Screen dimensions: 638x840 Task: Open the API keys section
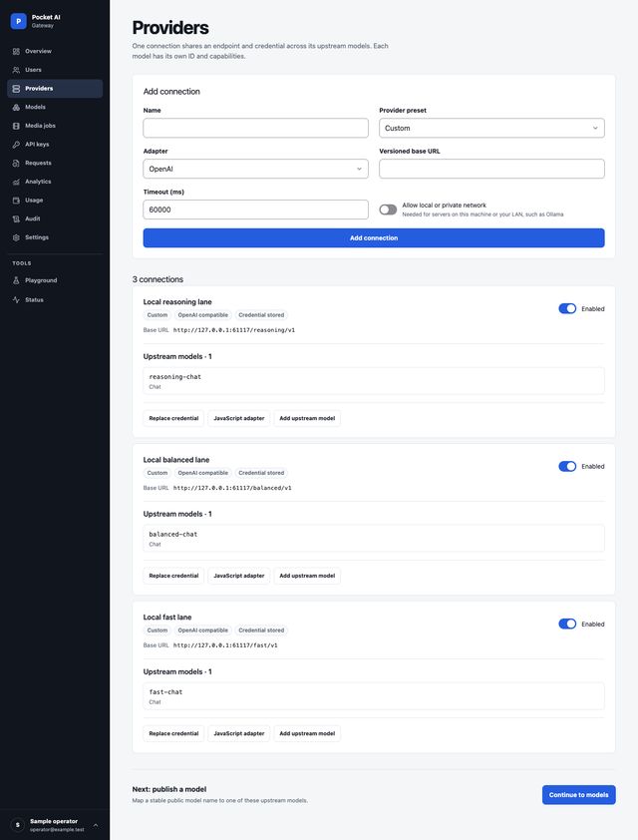[x=55, y=144]
